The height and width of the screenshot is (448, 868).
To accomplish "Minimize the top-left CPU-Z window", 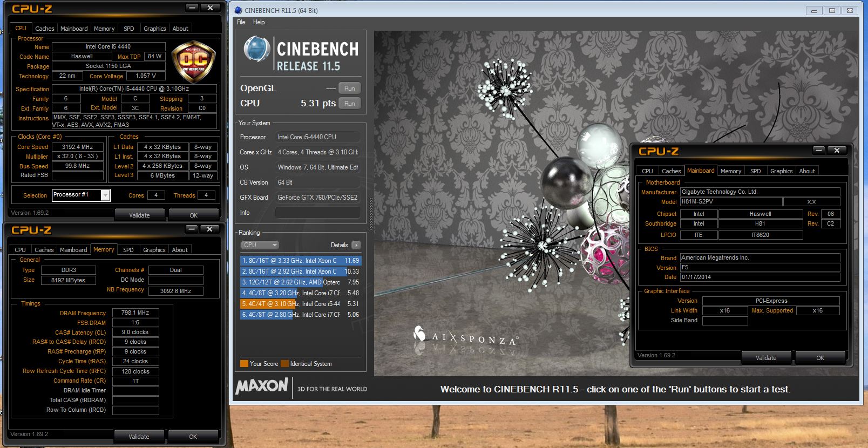I will (192, 8).
